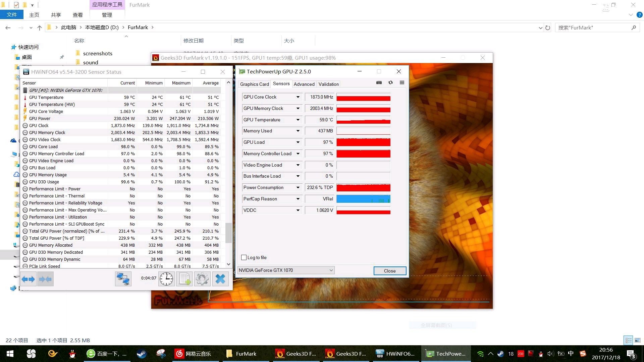Select Performance Limit - Thermal row

tap(122, 196)
